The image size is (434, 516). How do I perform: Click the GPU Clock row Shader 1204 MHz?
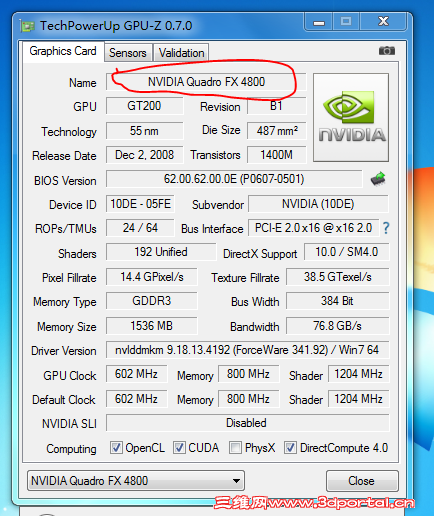(x=358, y=374)
